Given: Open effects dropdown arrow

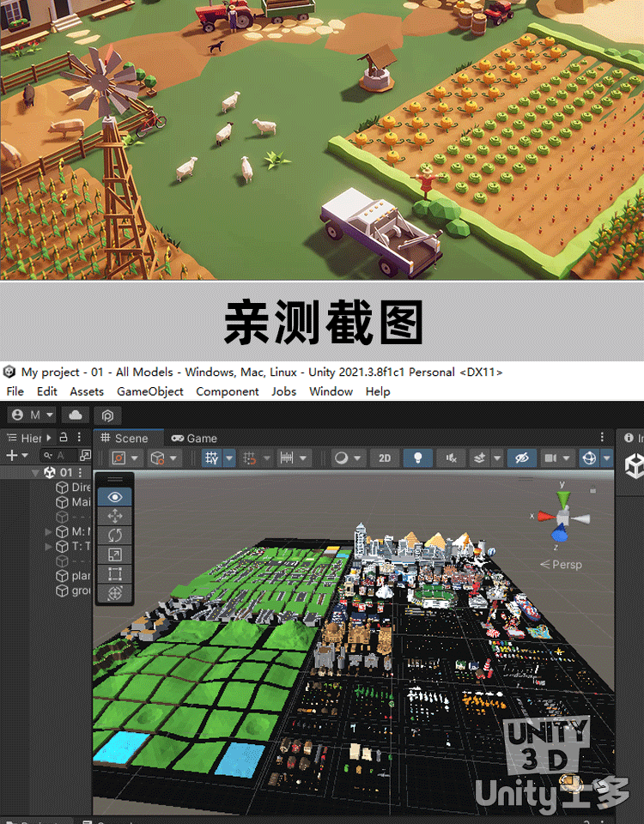Looking at the screenshot, I should pyautogui.click(x=497, y=458).
